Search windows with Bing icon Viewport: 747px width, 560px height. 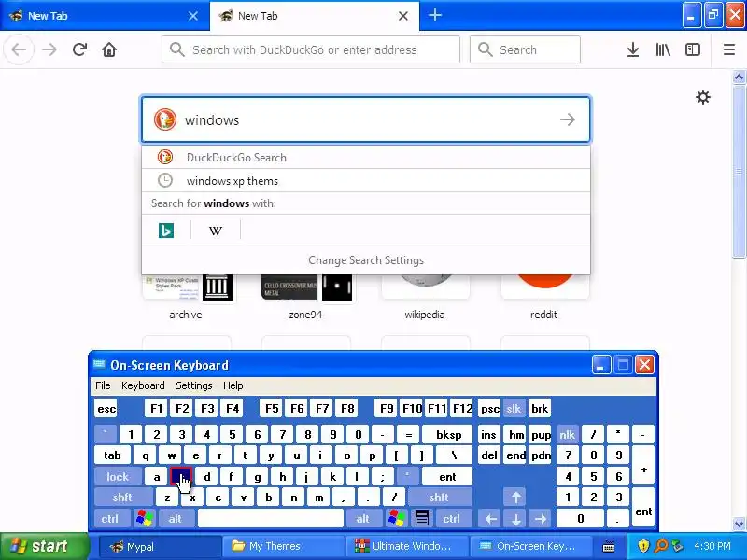pyautogui.click(x=166, y=231)
